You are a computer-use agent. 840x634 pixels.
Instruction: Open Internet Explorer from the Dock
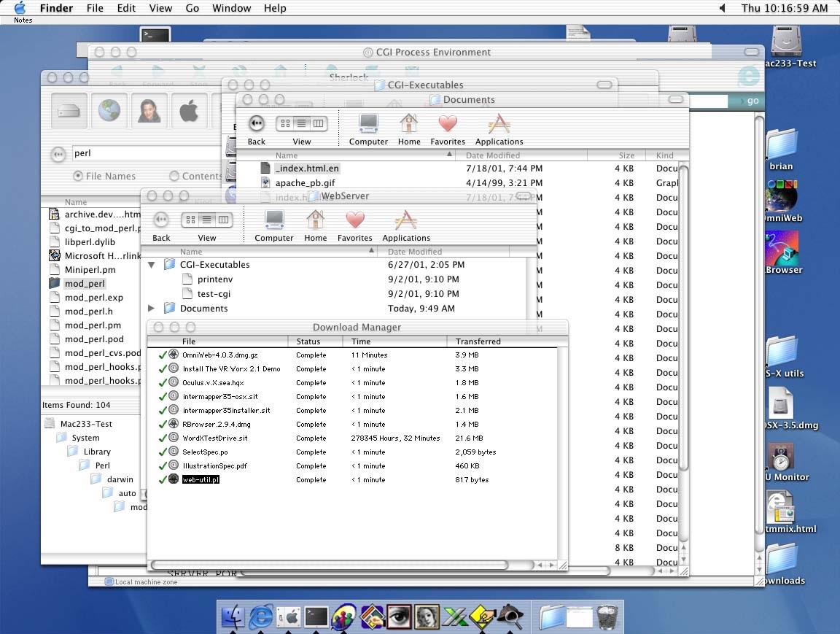pyautogui.click(x=260, y=617)
